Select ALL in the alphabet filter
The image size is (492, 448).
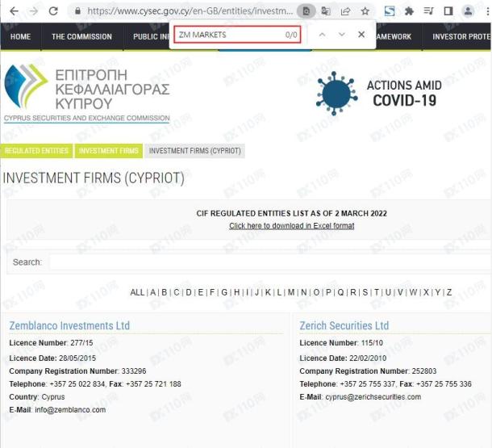point(137,292)
